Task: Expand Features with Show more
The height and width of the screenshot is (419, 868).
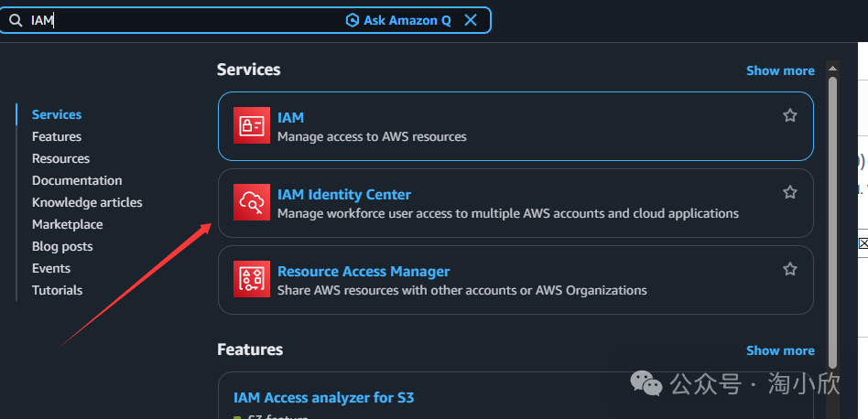Action: point(780,350)
